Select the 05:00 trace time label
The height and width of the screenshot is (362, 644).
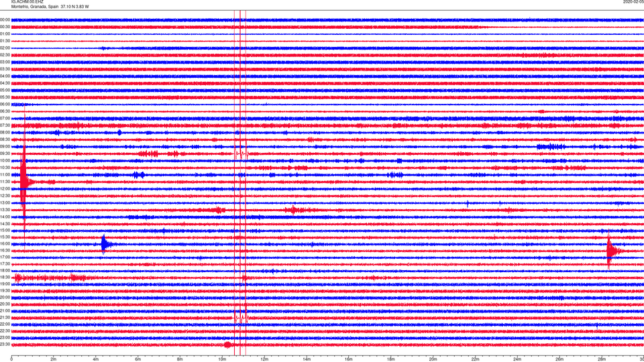[5, 90]
